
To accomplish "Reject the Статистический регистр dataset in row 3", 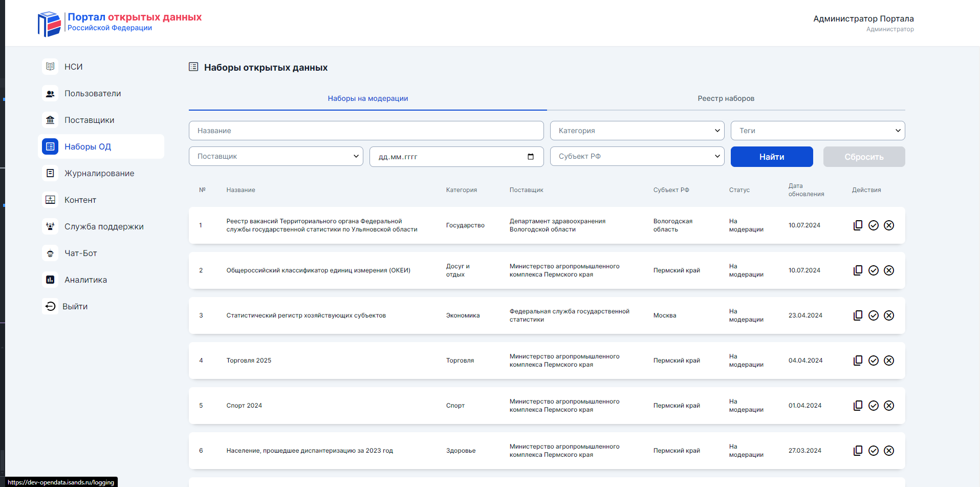I will pyautogui.click(x=889, y=315).
